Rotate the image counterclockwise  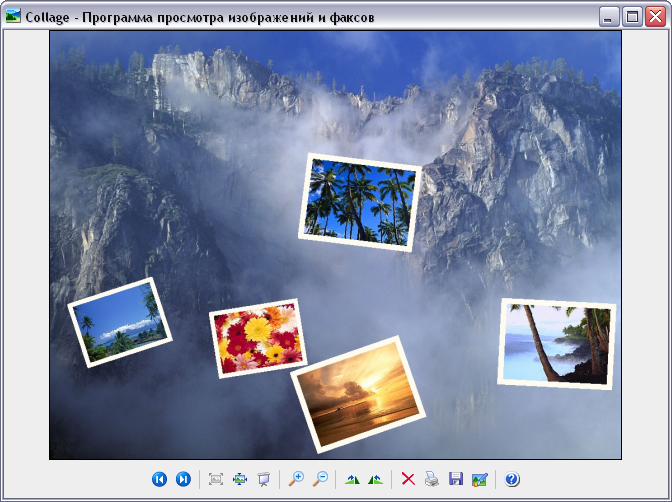[x=375, y=479]
